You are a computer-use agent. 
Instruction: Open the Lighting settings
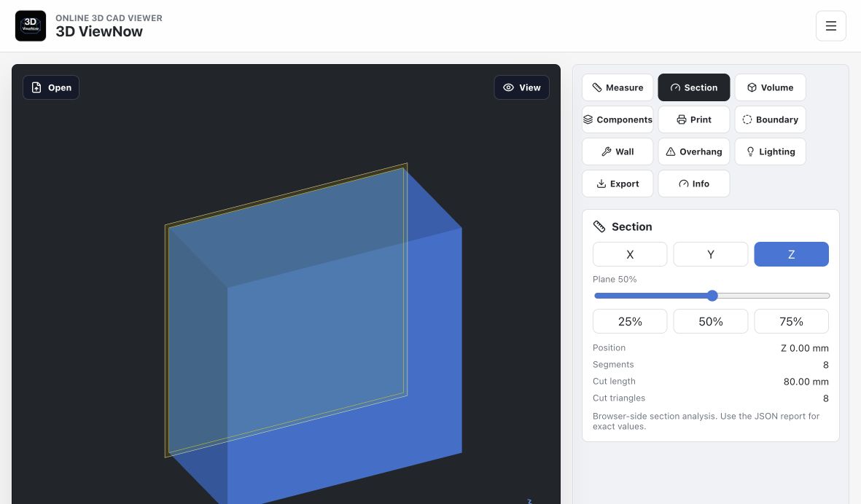click(x=771, y=151)
